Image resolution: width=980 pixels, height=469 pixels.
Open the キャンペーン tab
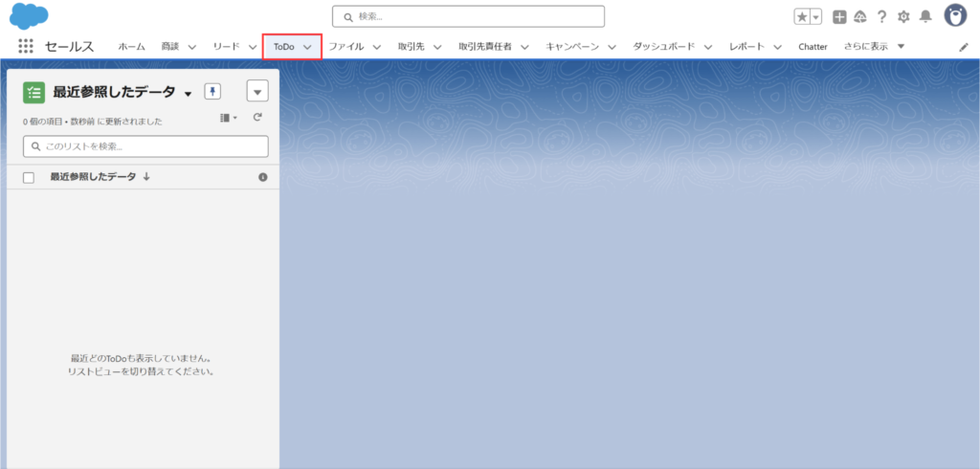click(572, 46)
